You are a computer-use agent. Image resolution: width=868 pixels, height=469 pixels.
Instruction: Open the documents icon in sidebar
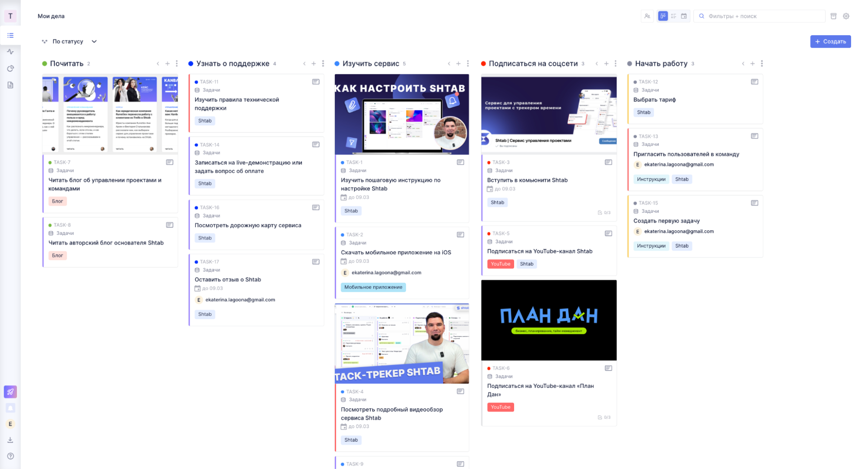click(x=10, y=85)
